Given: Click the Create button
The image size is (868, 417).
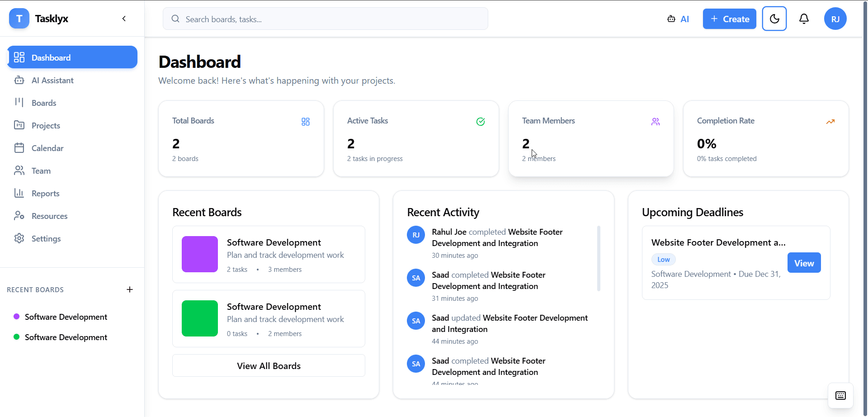Looking at the screenshot, I should point(730,19).
